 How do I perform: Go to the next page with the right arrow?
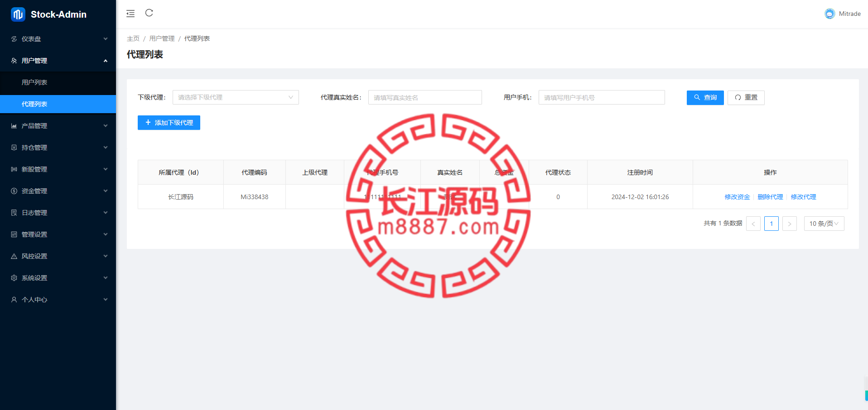(790, 224)
